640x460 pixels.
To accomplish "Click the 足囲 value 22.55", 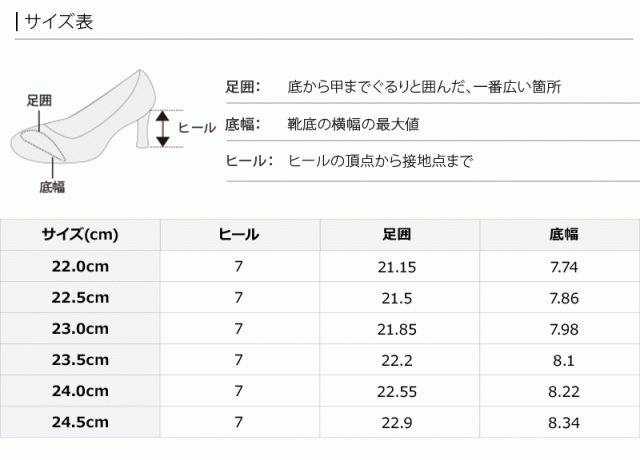I will 399,391.
